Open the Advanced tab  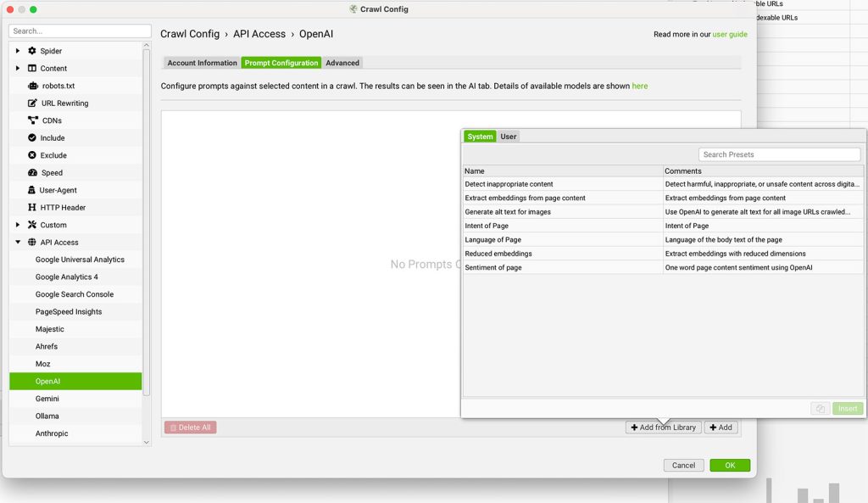pyautogui.click(x=342, y=63)
